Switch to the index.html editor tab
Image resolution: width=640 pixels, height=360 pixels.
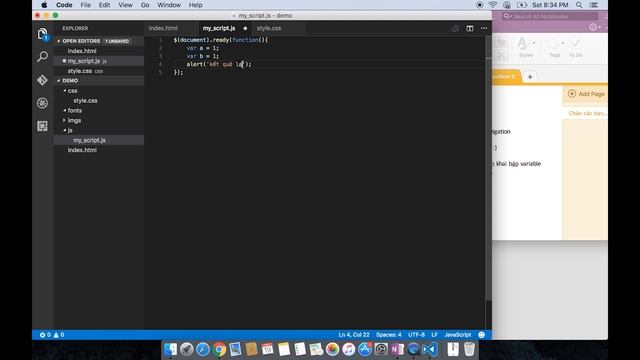[163, 28]
